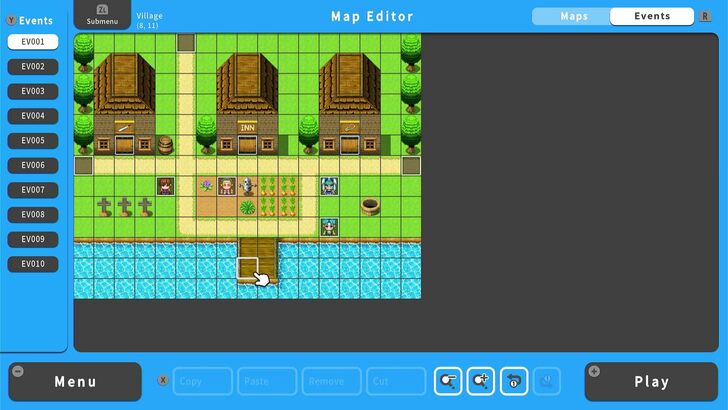Click the greyed-out Remove button

tap(332, 381)
